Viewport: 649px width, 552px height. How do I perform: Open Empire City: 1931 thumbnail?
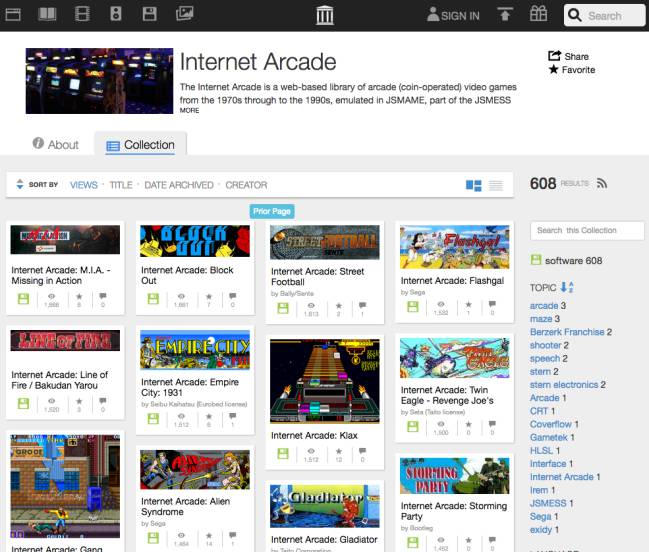195,350
